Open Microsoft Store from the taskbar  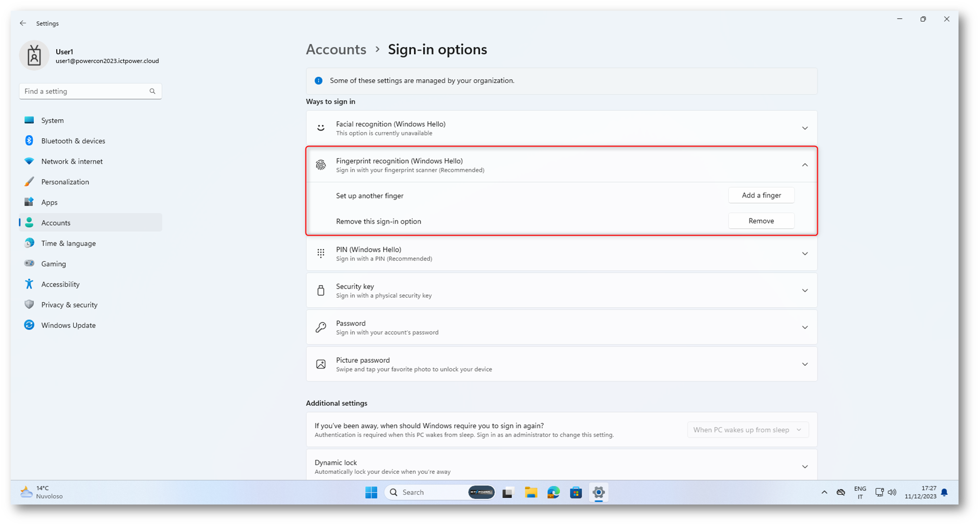point(576,492)
